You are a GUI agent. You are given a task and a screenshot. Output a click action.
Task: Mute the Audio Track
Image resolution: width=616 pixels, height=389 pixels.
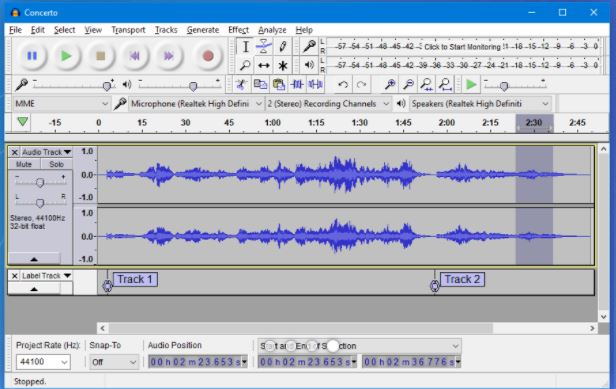pos(24,164)
